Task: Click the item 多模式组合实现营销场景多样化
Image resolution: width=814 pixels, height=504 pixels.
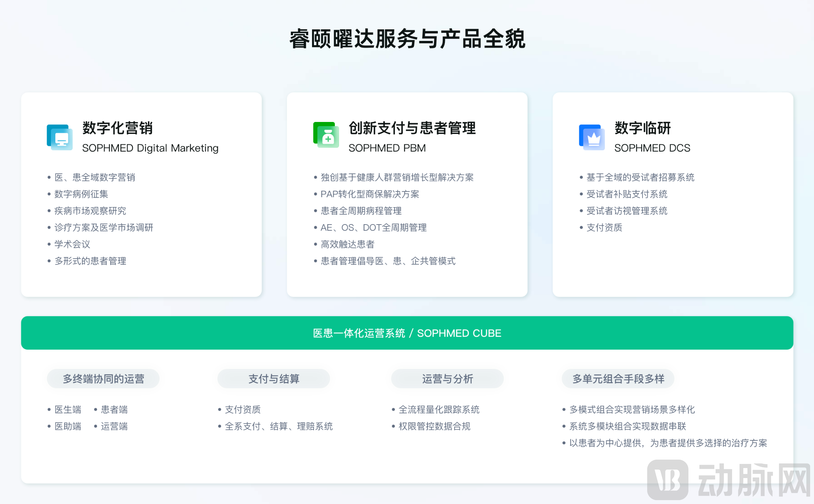Action: (x=632, y=409)
